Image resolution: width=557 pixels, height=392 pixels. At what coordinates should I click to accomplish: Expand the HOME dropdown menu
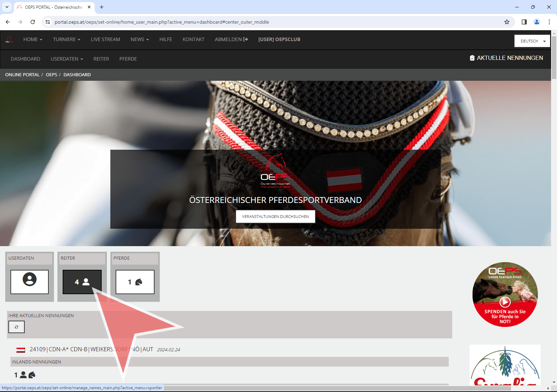pos(33,39)
